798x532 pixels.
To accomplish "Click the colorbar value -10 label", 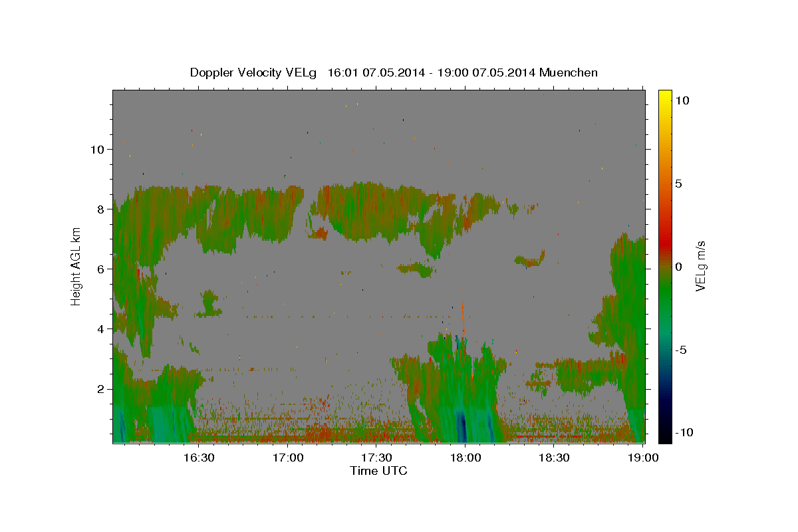I will click(x=685, y=433).
